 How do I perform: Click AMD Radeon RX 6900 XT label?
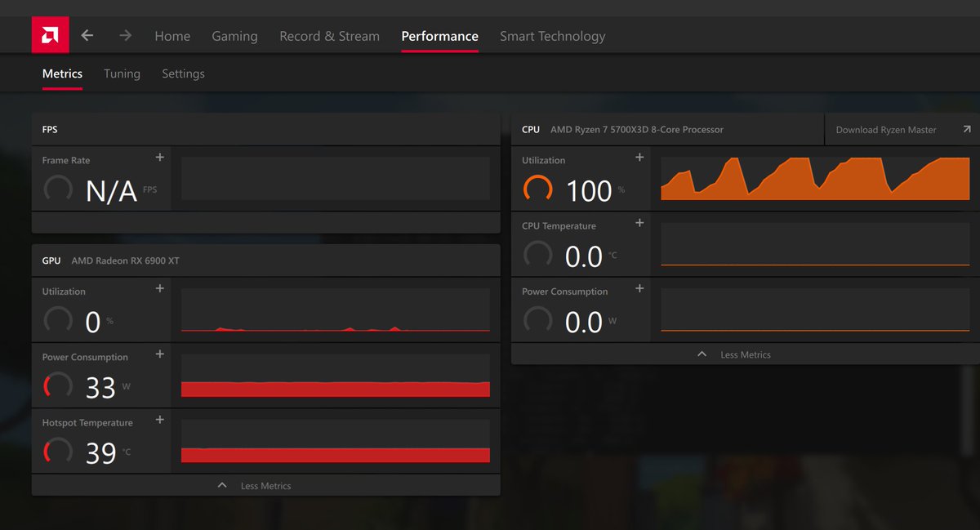[x=125, y=261]
